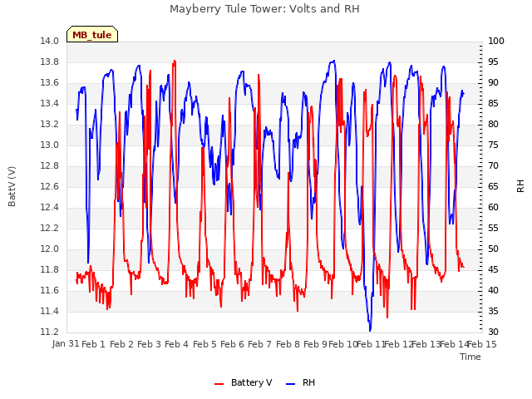This screenshot has width=532, height=399.
Task: Click the 13.8 voltage tick label
Action: [50, 62]
